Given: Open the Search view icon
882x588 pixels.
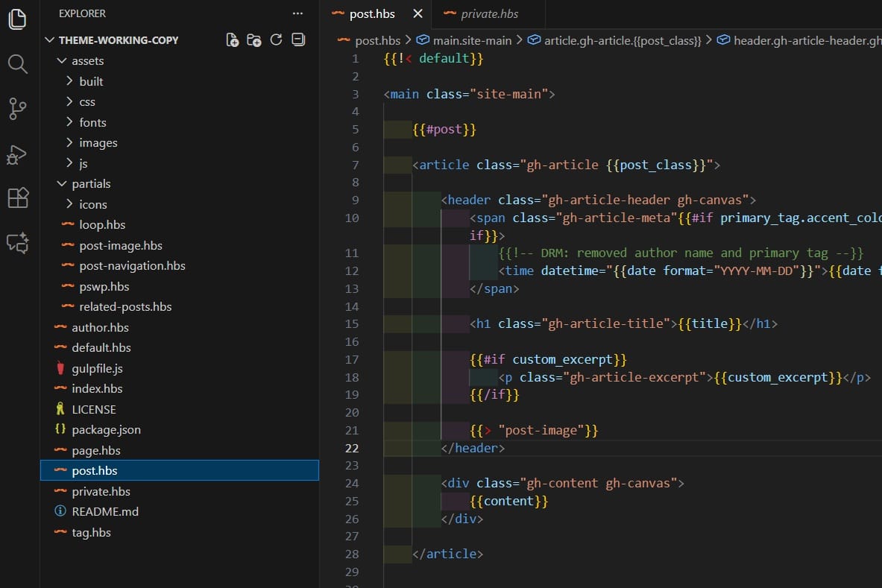Looking at the screenshot, I should [x=18, y=64].
